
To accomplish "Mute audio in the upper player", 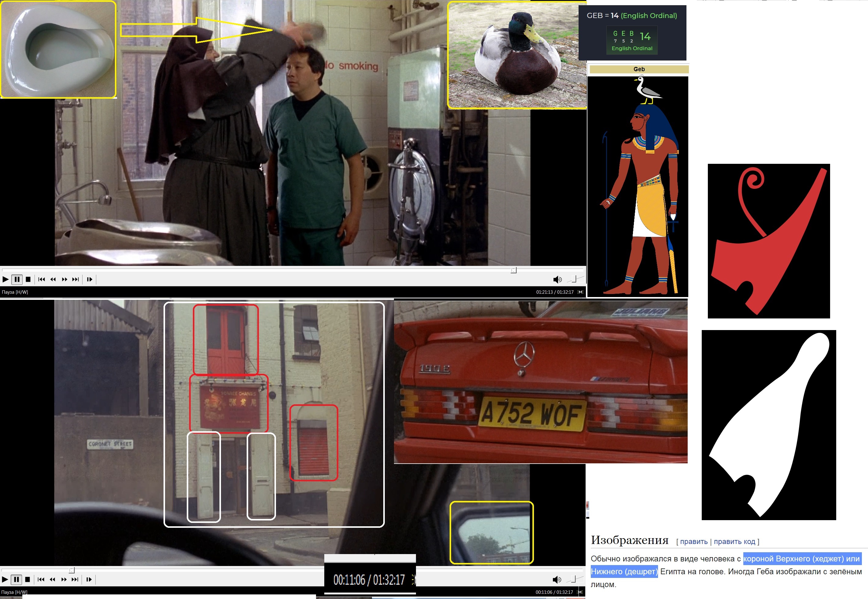I will [x=557, y=279].
